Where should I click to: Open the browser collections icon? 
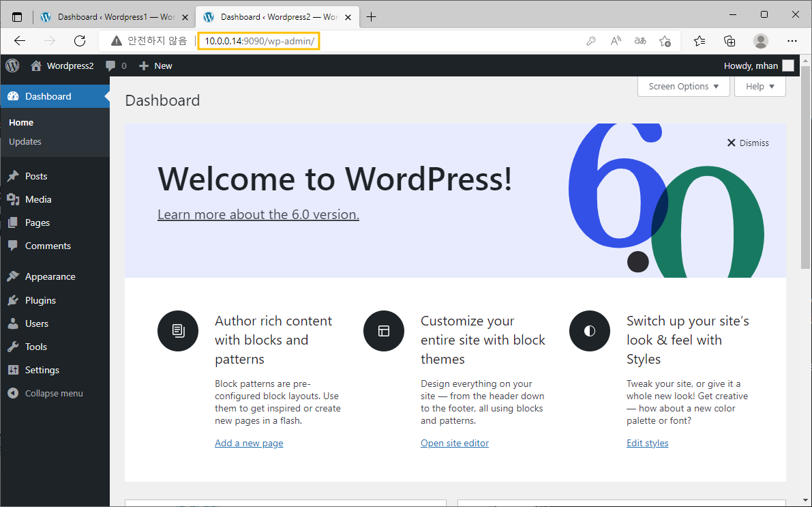tap(730, 41)
